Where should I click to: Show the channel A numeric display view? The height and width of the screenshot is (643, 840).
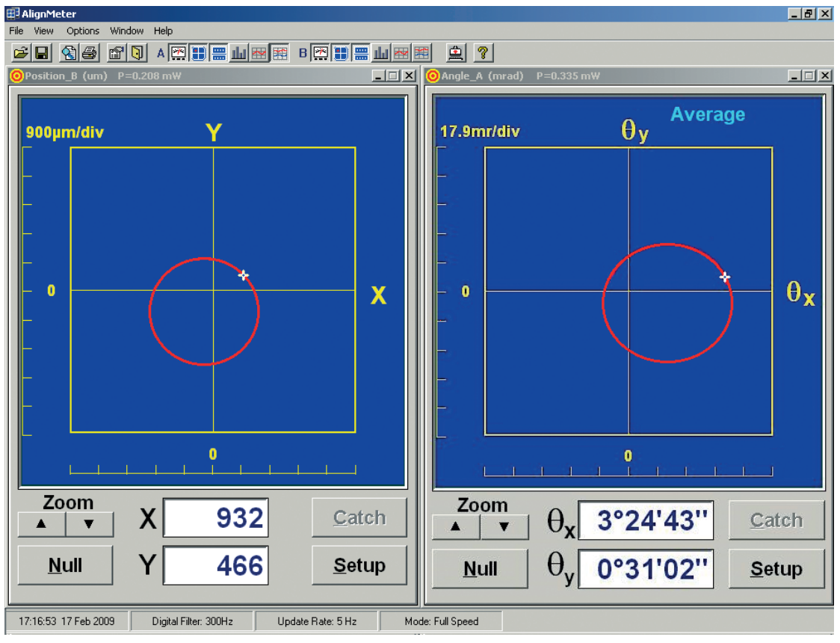click(218, 53)
